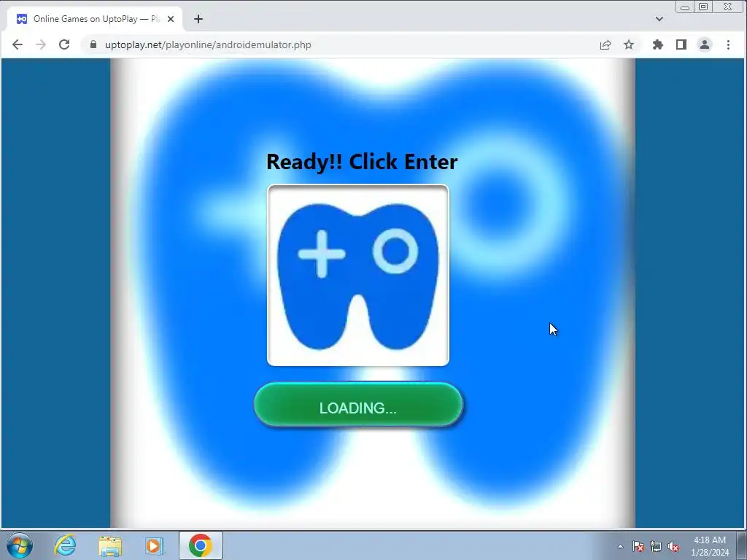Restore down the Chrome window
The image size is (747, 560).
point(703,7)
